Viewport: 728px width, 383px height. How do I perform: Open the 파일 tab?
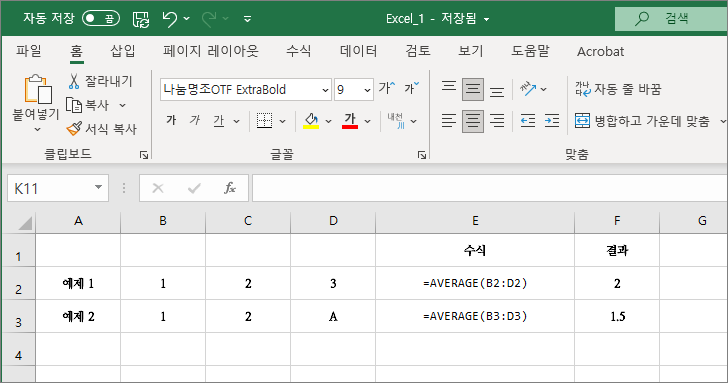tap(29, 51)
